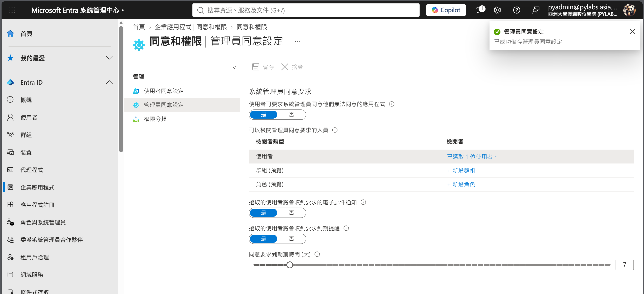Click the info icon next to 同意要求到期前時間

pyautogui.click(x=317, y=254)
